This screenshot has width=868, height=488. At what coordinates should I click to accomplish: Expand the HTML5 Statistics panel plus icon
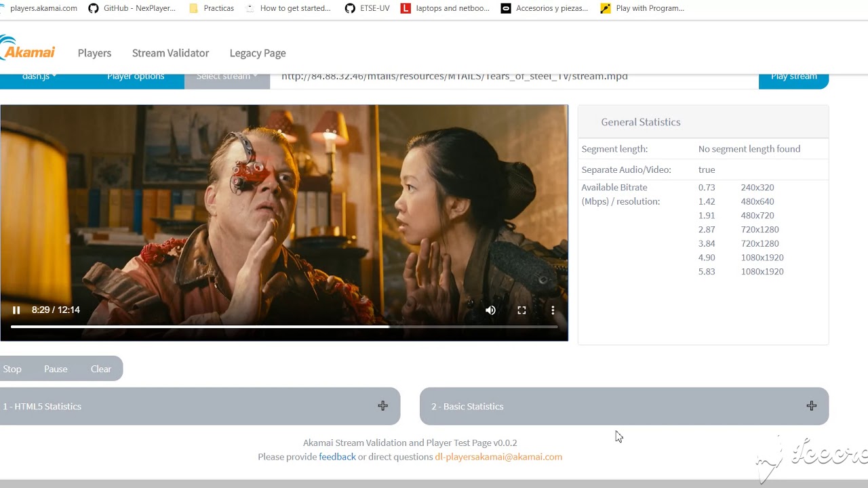coord(383,406)
